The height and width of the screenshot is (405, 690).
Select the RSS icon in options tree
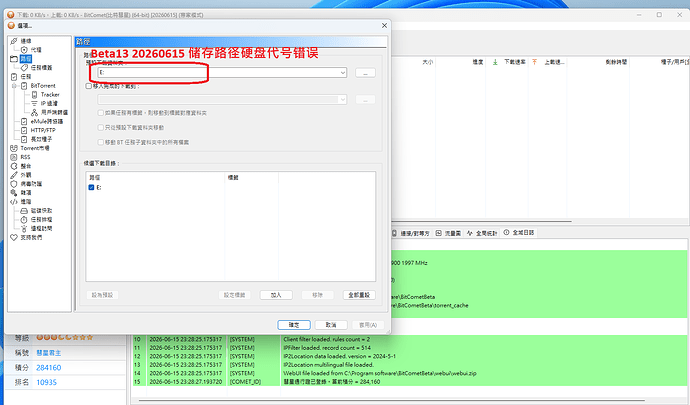[x=14, y=157]
